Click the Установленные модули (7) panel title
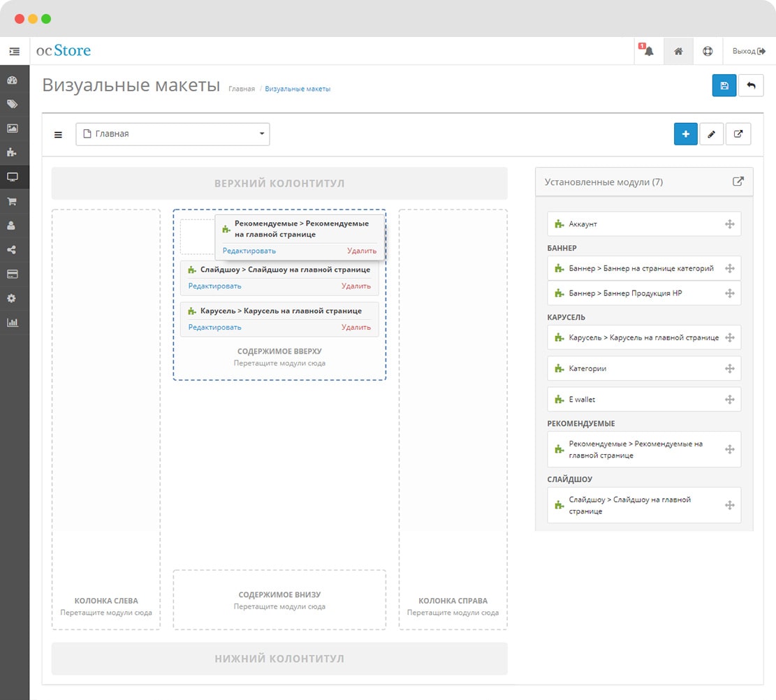776x700 pixels. [603, 182]
